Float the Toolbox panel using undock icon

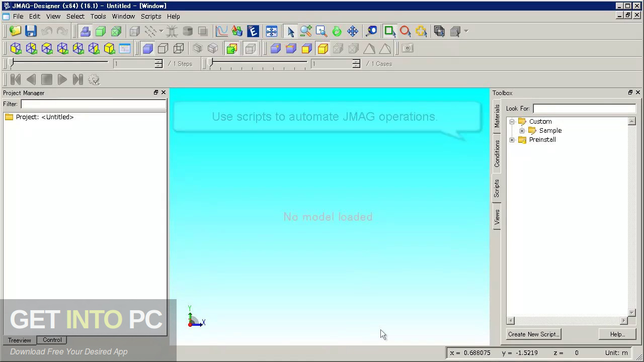point(630,93)
